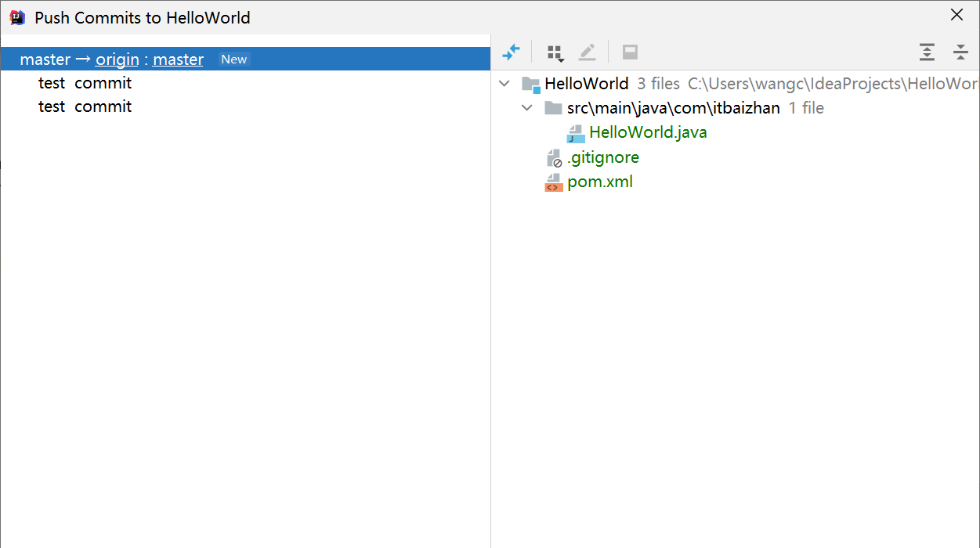Click the Edit Source pencil icon
This screenshot has width=980, height=548.
click(587, 52)
